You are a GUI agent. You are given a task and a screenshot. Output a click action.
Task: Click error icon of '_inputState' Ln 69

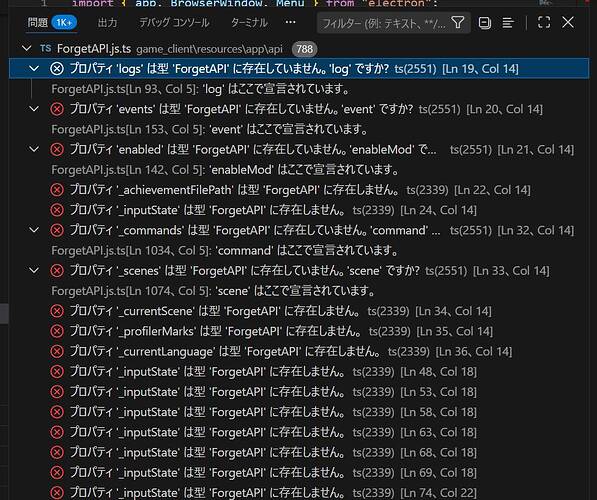click(x=57, y=472)
